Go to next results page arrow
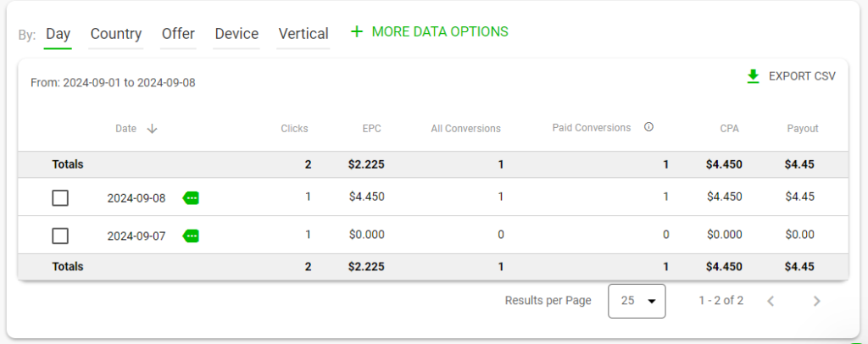The image size is (868, 344). coord(816,301)
